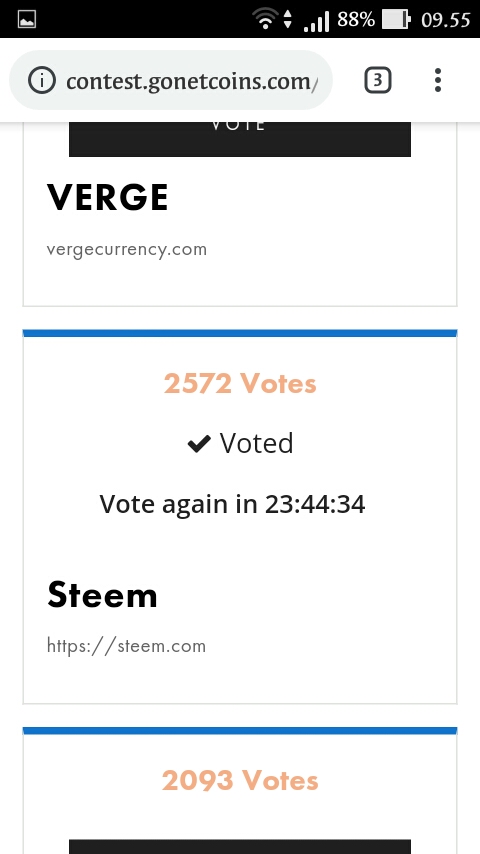Click the 2093 Votes count
The image size is (480, 854).
tap(240, 780)
